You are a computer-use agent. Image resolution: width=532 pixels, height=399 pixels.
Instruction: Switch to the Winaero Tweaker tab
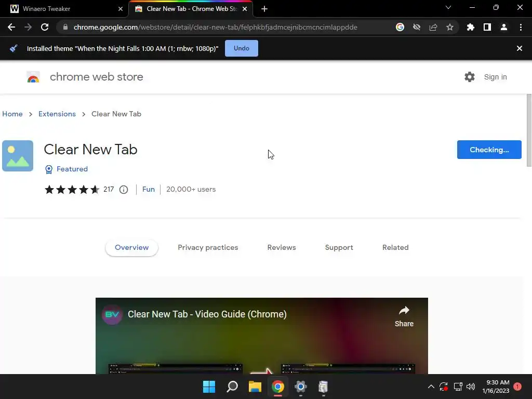point(64,9)
